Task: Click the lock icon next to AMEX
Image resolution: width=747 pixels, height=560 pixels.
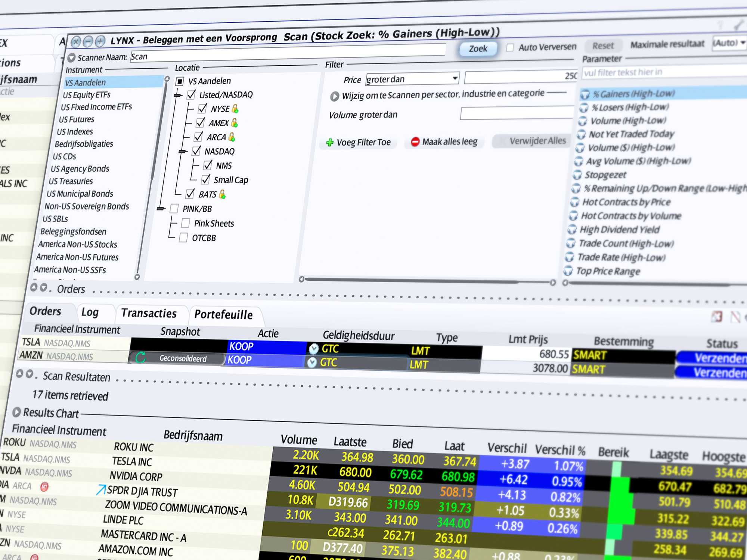Action: click(x=234, y=122)
